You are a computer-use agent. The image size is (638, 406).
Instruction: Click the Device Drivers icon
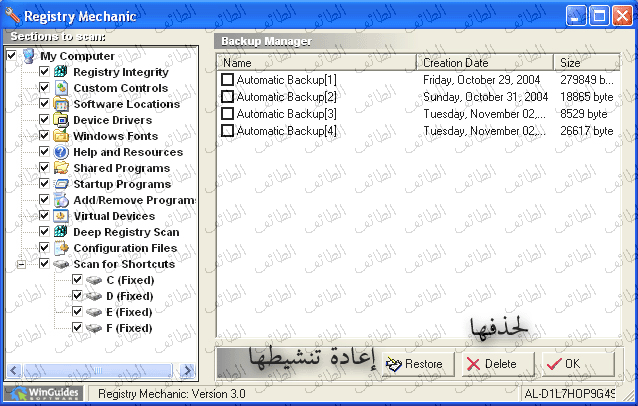point(61,120)
